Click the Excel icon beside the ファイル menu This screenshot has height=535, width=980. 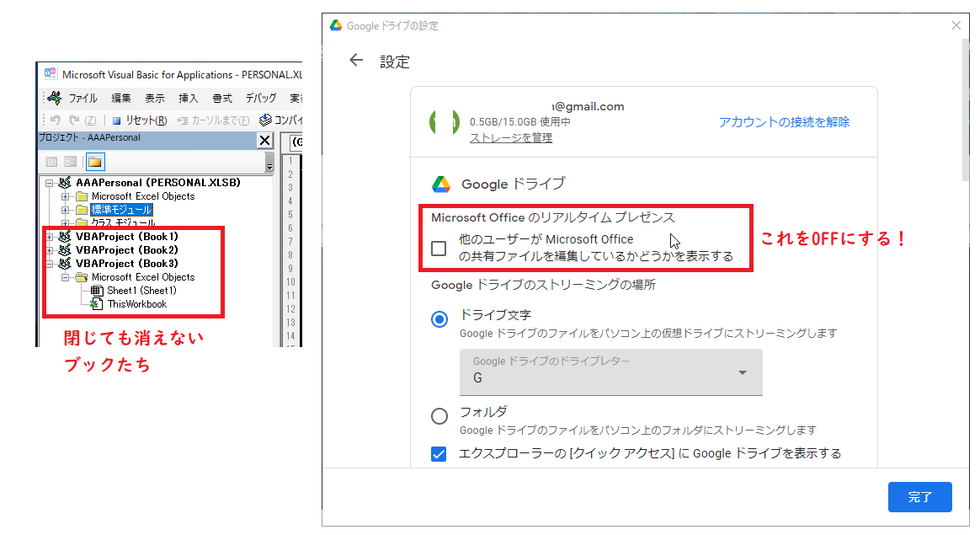click(55, 98)
